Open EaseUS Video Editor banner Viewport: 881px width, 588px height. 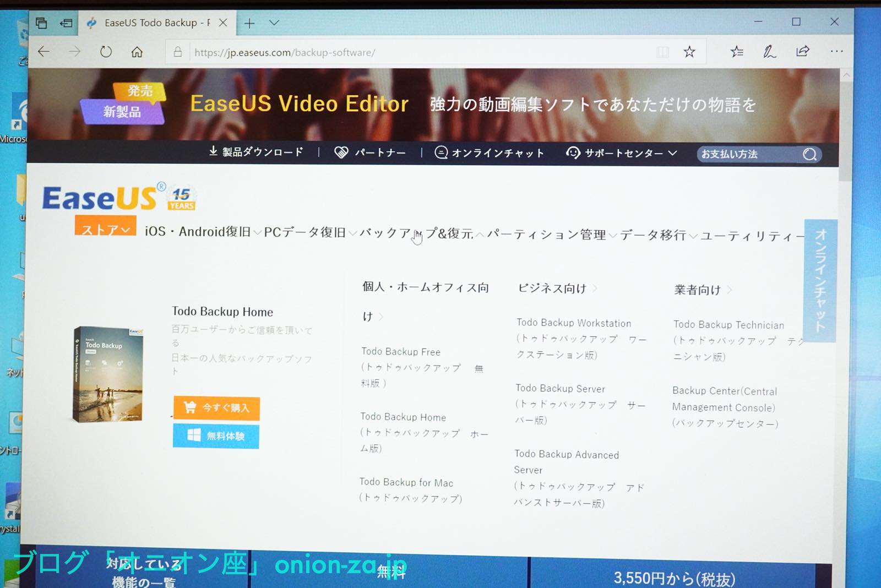point(433,104)
